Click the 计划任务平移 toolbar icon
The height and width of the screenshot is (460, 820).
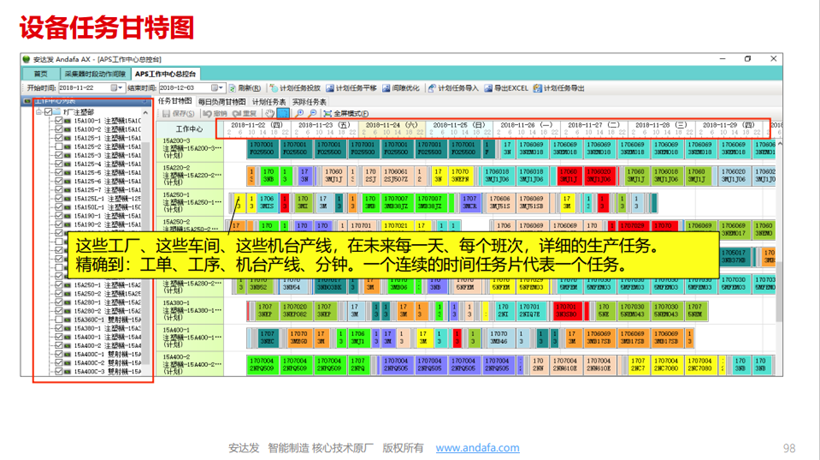click(x=330, y=88)
